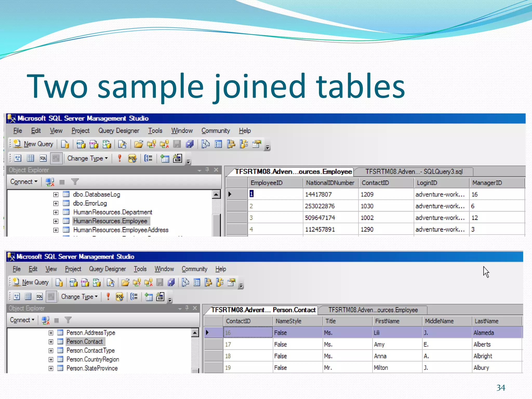
Task: Open the Change Type dropdown, upper window
Action: pyautogui.click(x=88, y=158)
